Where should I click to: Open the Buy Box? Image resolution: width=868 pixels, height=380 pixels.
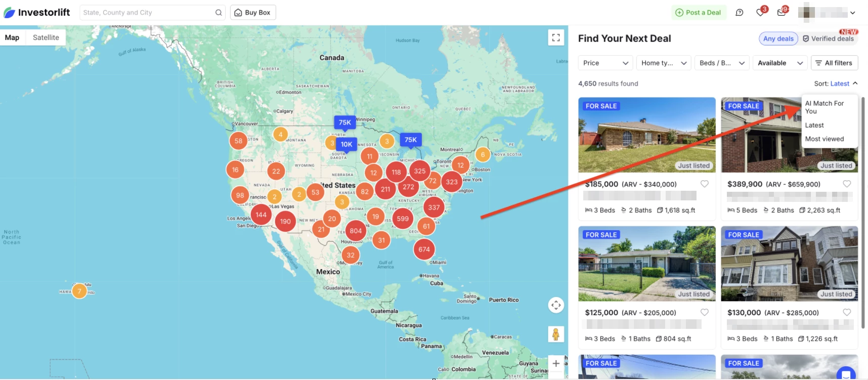pyautogui.click(x=253, y=13)
